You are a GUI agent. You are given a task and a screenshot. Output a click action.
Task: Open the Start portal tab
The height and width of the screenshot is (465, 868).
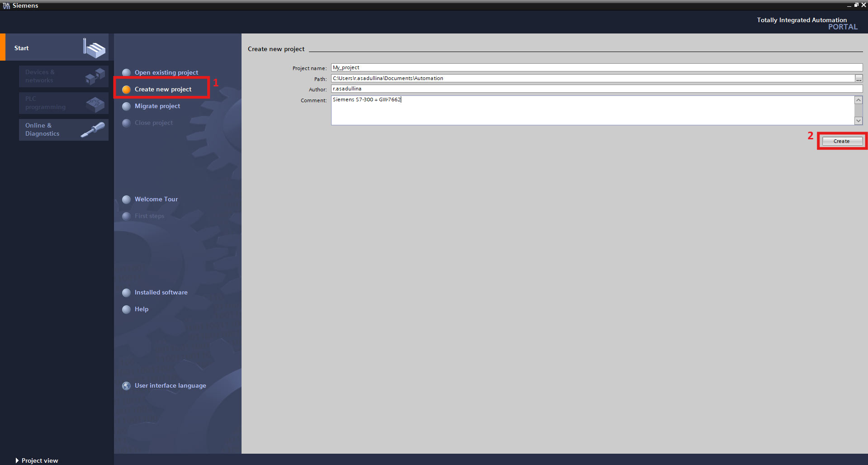(x=22, y=48)
